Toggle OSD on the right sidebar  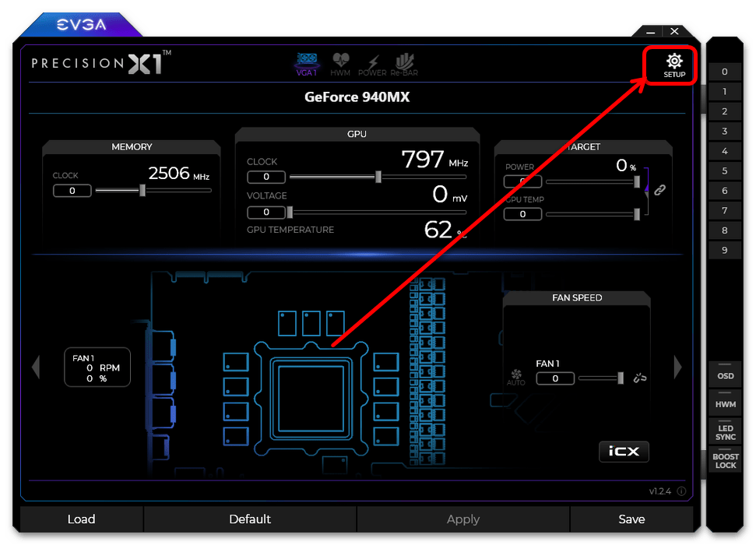click(725, 373)
